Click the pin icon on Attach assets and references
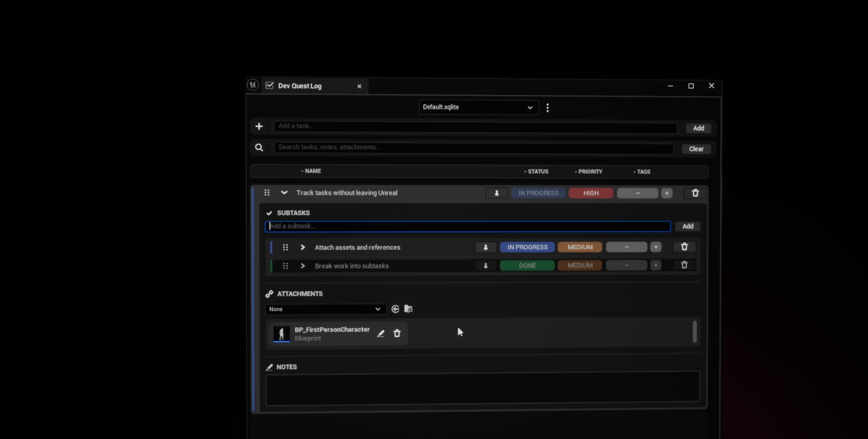 486,247
